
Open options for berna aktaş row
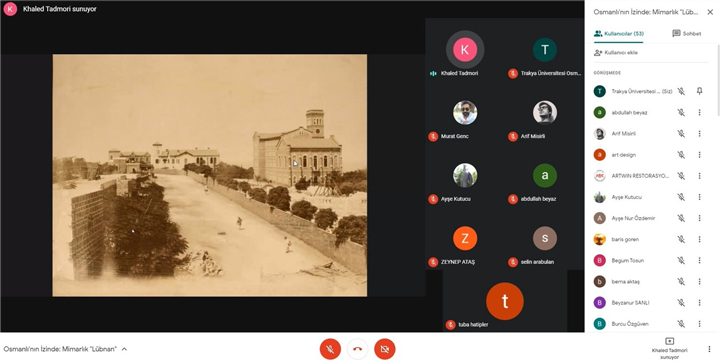(699, 281)
